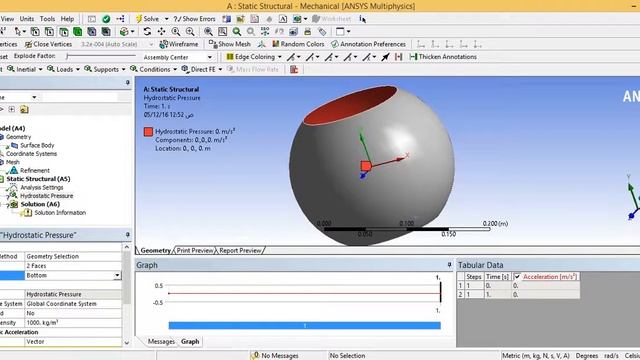Click the rotate view icon
The image size is (640, 360).
tap(147, 31)
